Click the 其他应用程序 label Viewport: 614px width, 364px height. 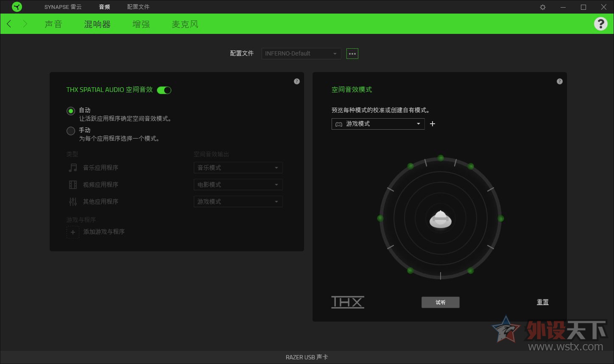tap(100, 202)
